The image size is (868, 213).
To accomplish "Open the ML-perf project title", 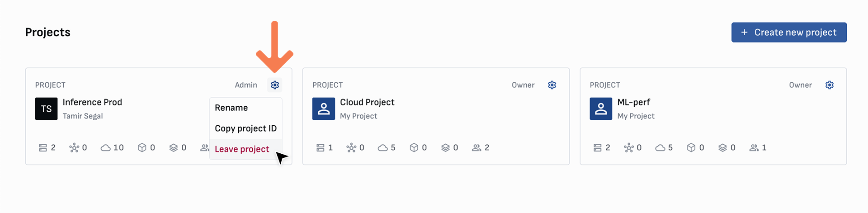I will pos(633,102).
